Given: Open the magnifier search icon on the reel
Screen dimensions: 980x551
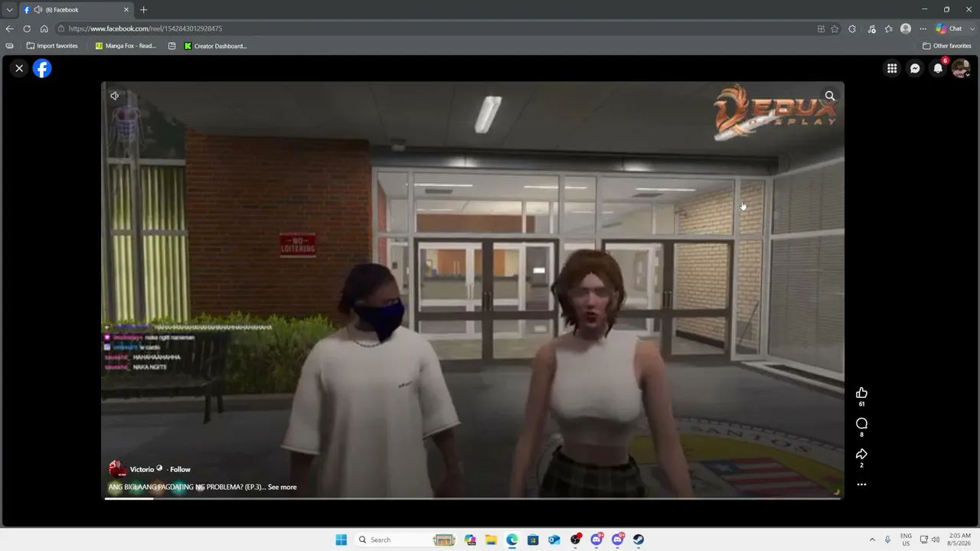Looking at the screenshot, I should (x=830, y=96).
